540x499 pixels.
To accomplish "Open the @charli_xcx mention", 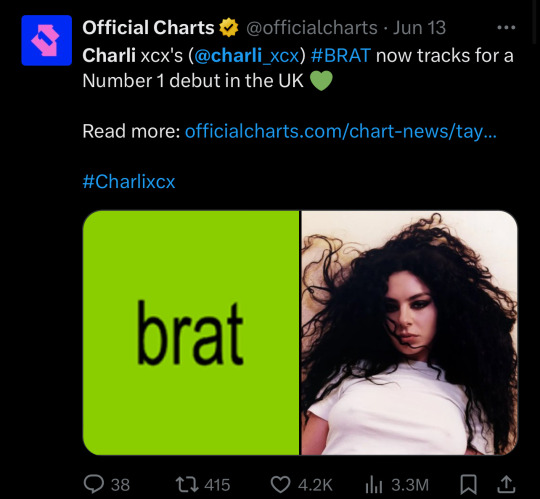I will point(247,55).
